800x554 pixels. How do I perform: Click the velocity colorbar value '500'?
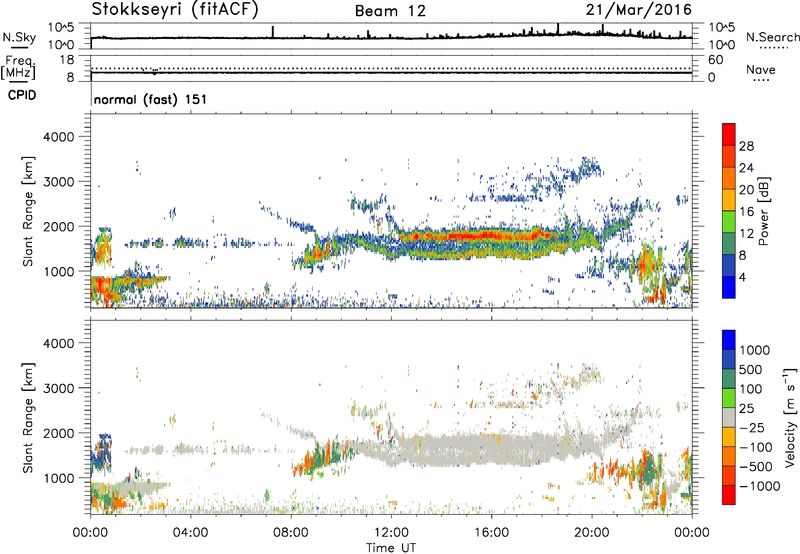click(x=751, y=369)
